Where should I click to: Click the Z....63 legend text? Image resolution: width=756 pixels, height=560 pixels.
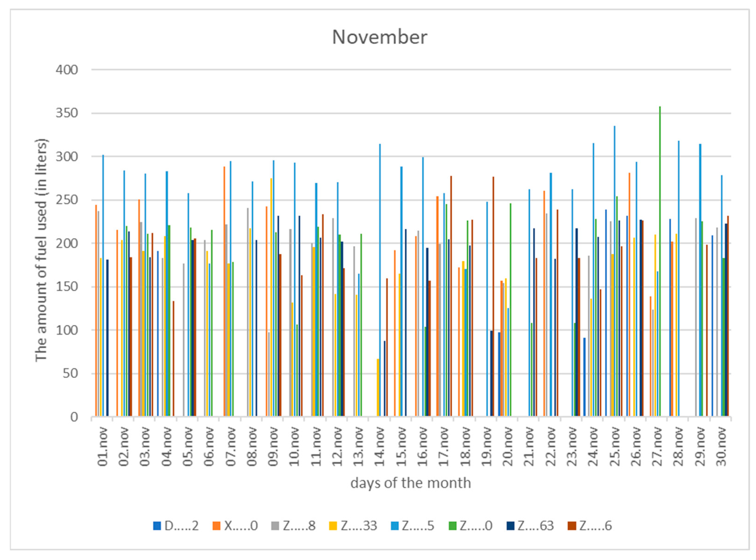[536, 526]
